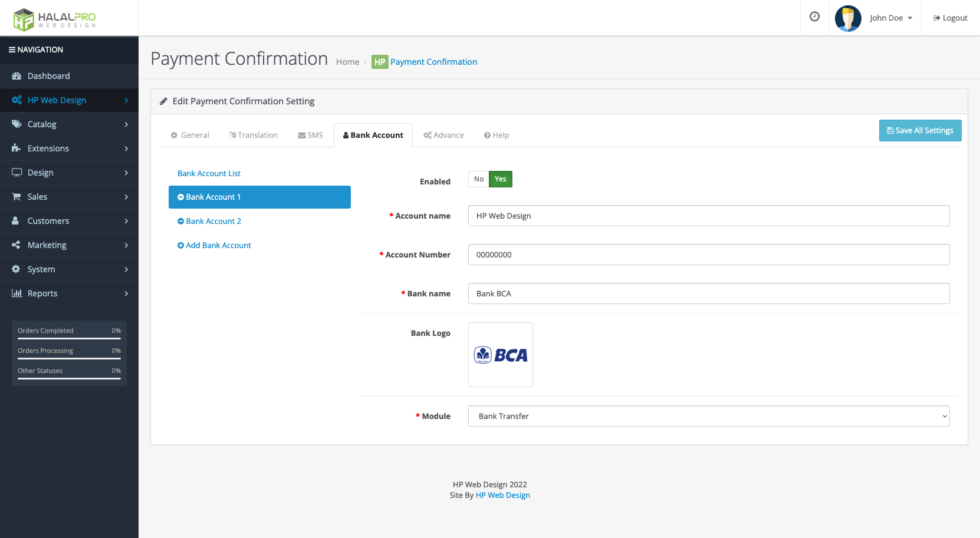Expand the Sales menu chevron
The height and width of the screenshot is (538, 980).
pyautogui.click(x=126, y=197)
